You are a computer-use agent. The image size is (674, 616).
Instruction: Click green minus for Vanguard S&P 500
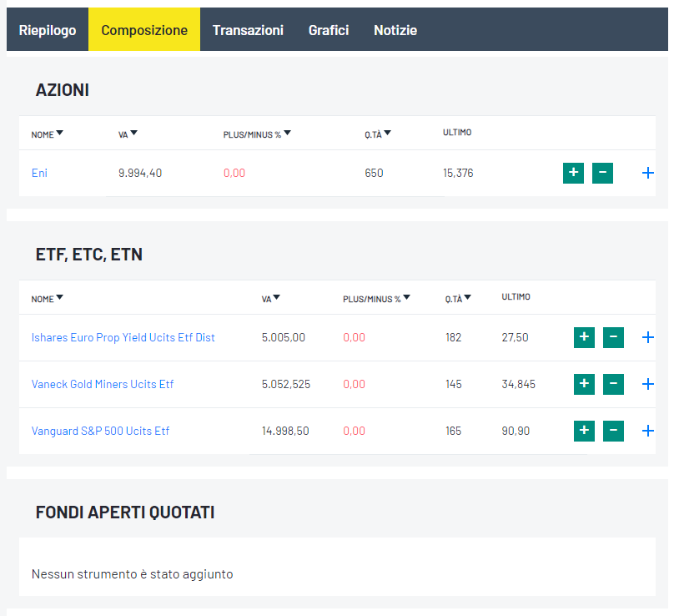[x=613, y=431]
